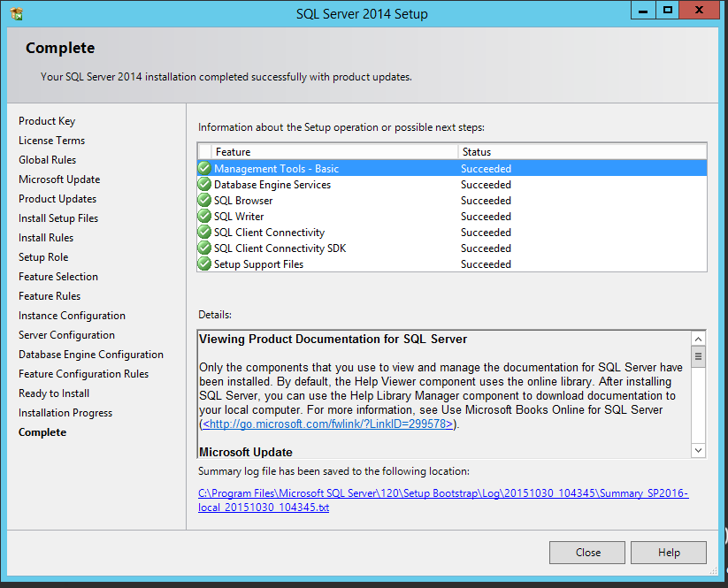Click green checkmark beside SQL Browser
This screenshot has height=588, width=728.
coord(204,200)
